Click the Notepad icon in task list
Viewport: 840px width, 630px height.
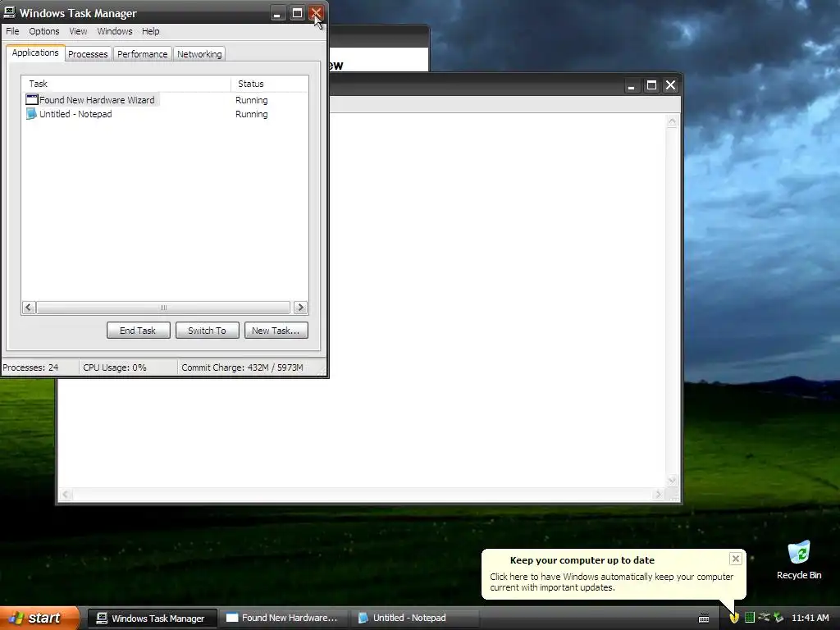tap(32, 113)
